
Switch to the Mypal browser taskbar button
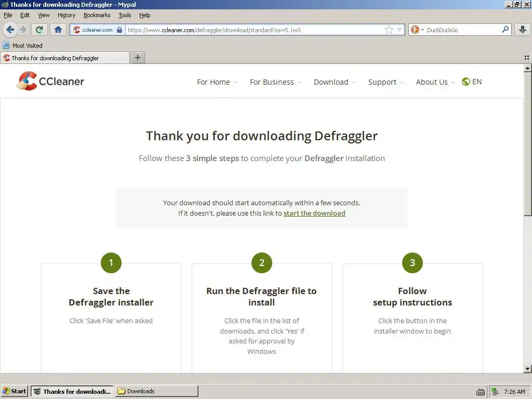coord(73,391)
